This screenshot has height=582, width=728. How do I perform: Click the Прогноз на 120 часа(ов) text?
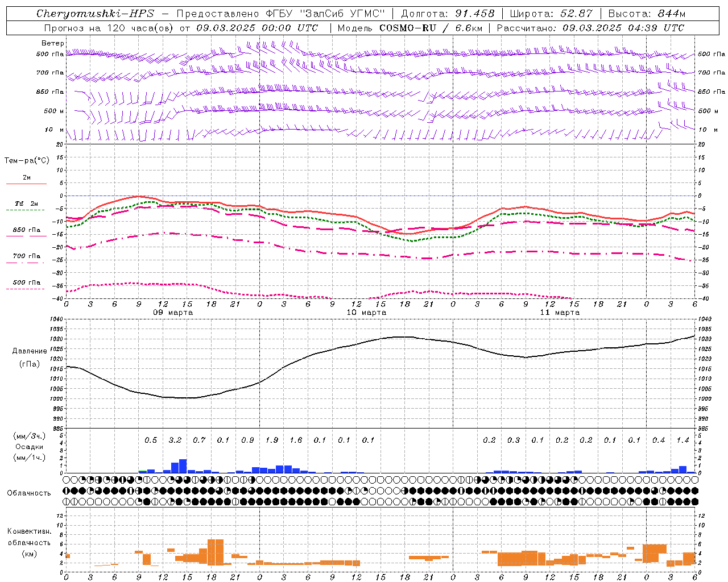point(109,28)
